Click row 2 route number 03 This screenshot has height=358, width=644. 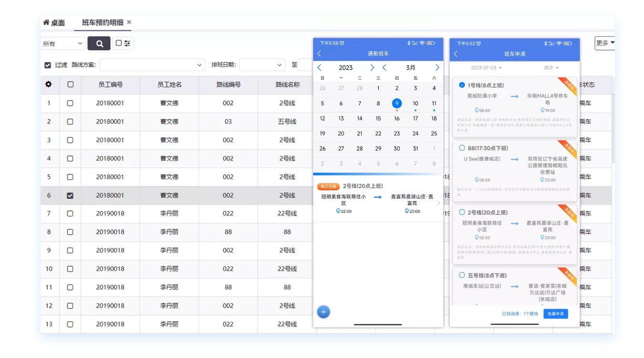(x=228, y=122)
